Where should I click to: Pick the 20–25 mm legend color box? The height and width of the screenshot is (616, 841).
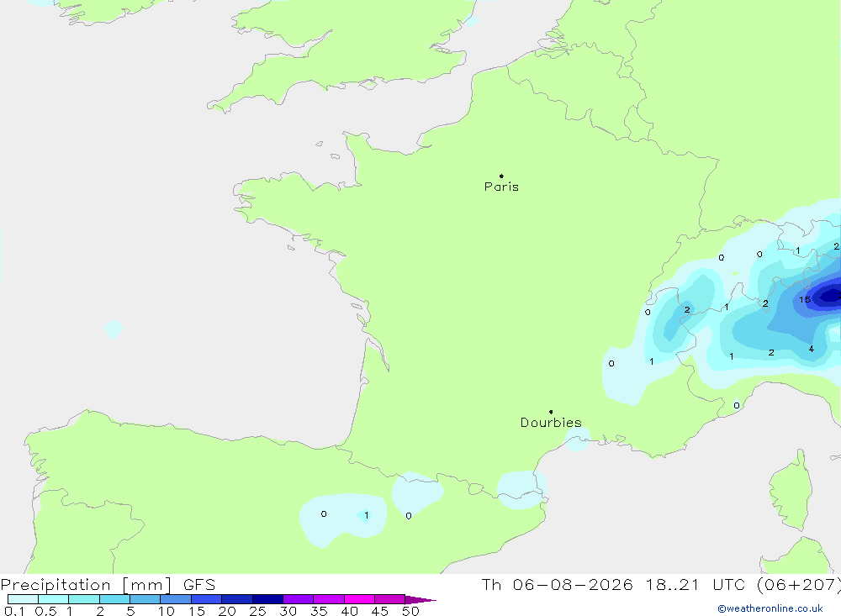237,599
